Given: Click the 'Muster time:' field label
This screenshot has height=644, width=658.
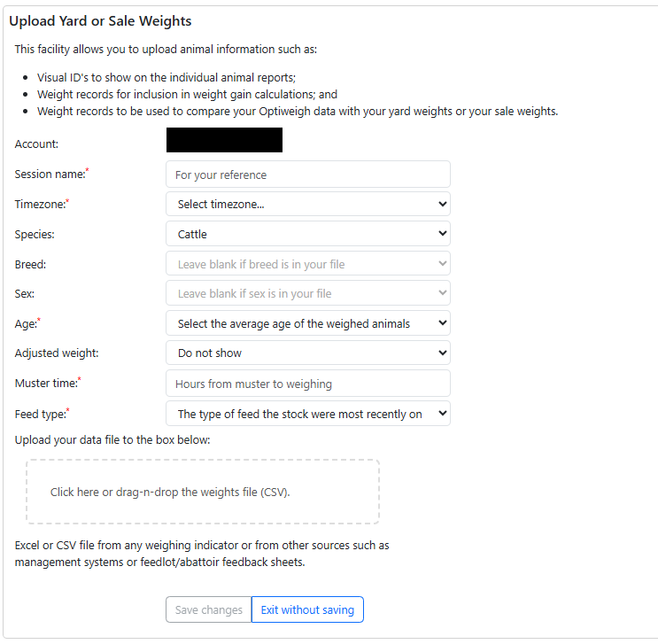Looking at the screenshot, I should 45,384.
